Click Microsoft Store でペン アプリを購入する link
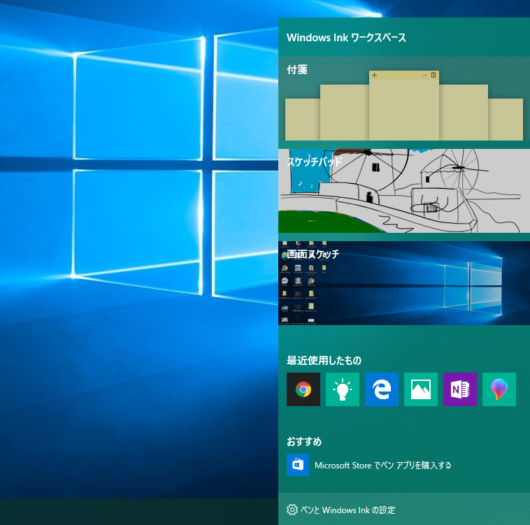Image resolution: width=530 pixels, height=525 pixels. (x=383, y=466)
